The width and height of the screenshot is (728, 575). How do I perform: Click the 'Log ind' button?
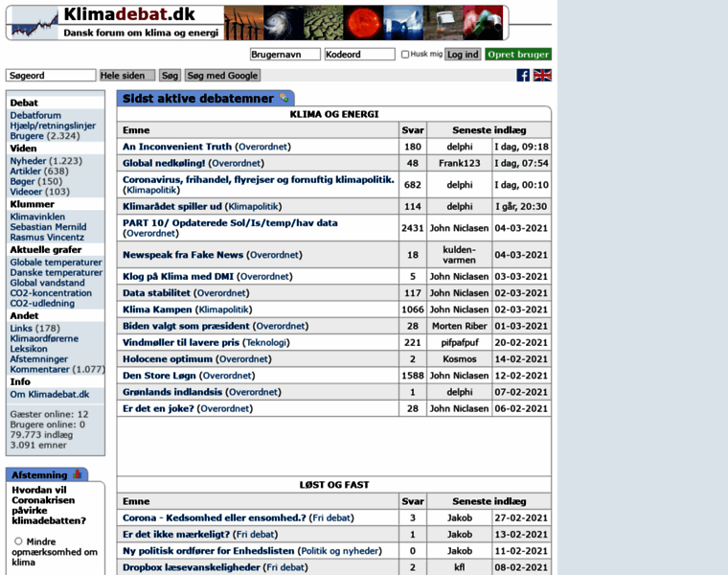[463, 55]
